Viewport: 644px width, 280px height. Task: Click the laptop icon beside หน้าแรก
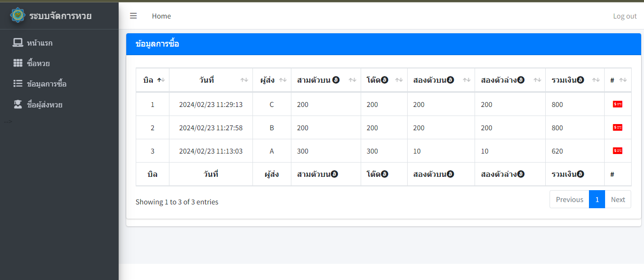coord(18,43)
